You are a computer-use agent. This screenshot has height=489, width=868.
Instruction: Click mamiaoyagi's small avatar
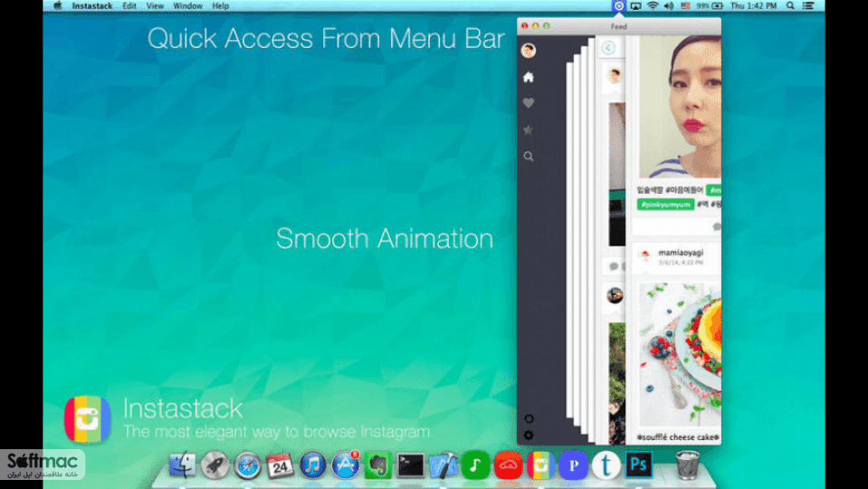[x=644, y=255]
